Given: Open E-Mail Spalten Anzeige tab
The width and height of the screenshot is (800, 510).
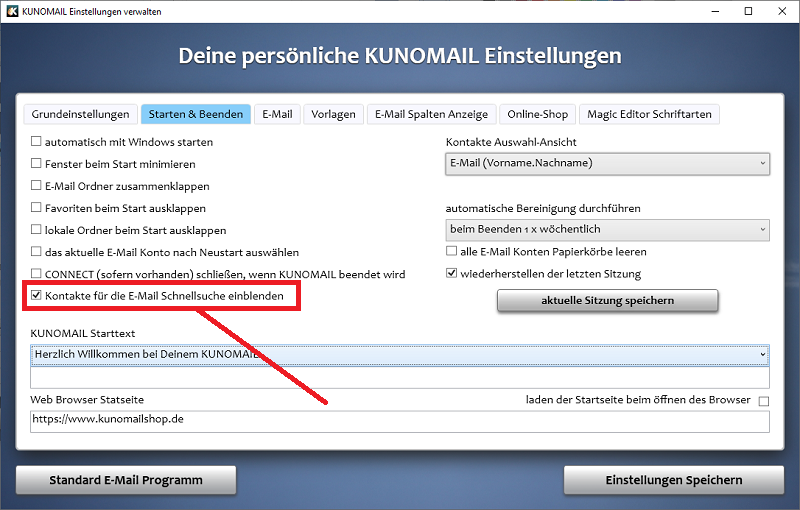Looking at the screenshot, I should click(431, 114).
